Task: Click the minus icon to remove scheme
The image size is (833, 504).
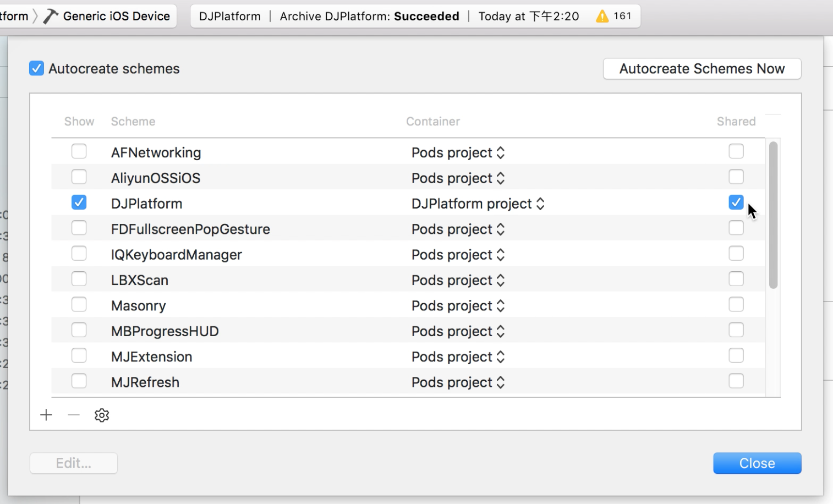Action: tap(74, 415)
